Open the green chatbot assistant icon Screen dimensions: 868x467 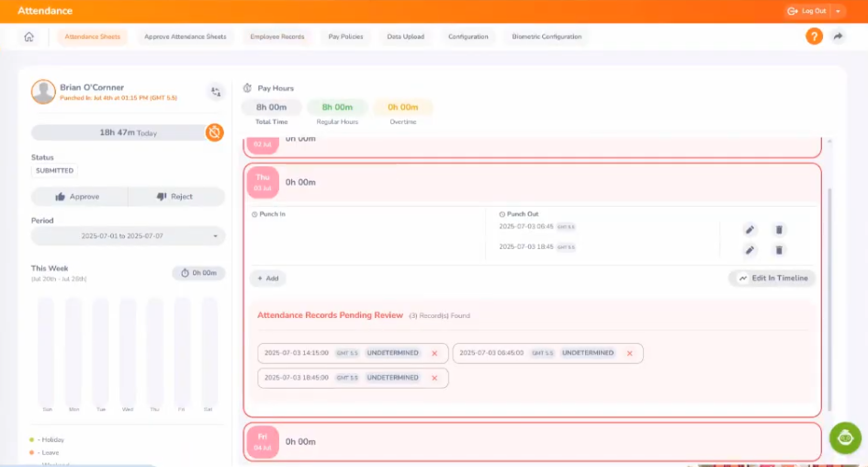point(845,438)
